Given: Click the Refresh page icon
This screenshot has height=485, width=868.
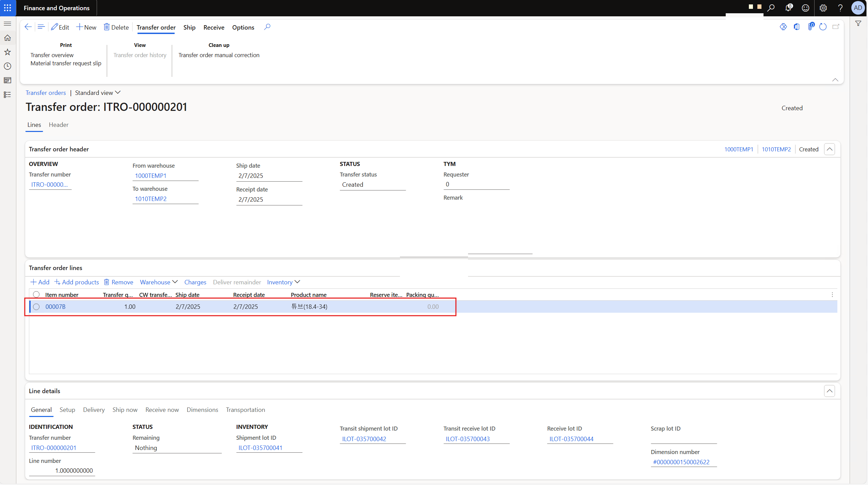Looking at the screenshot, I should 823,27.
